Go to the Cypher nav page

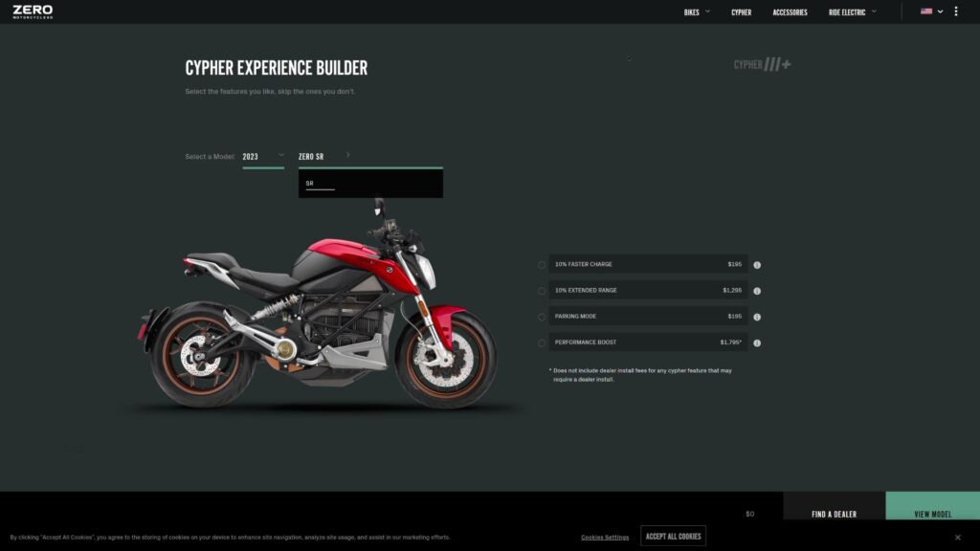tap(741, 12)
